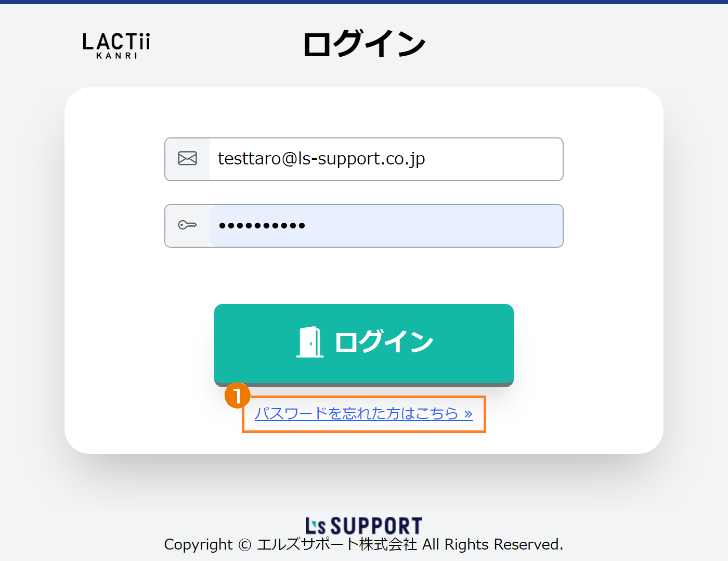Viewport: 728px width, 561px height.
Task: Click the password dots in the field
Action: click(262, 225)
